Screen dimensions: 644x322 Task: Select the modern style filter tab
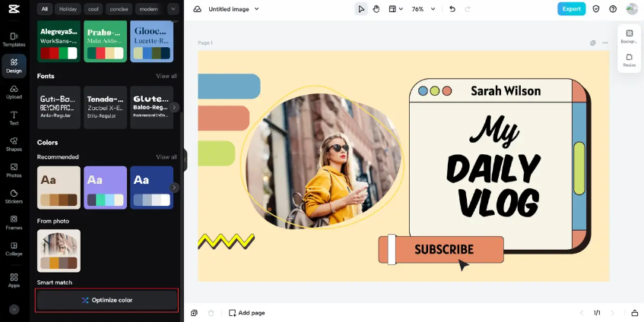[149, 9]
